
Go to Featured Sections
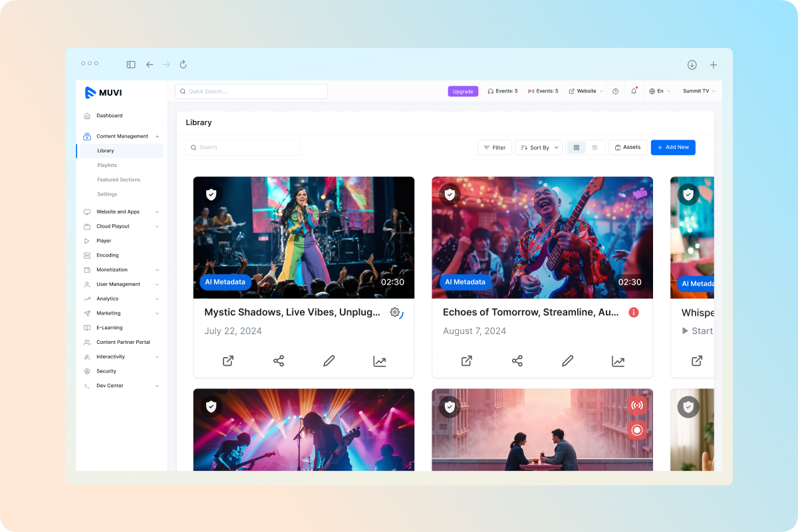click(x=118, y=180)
